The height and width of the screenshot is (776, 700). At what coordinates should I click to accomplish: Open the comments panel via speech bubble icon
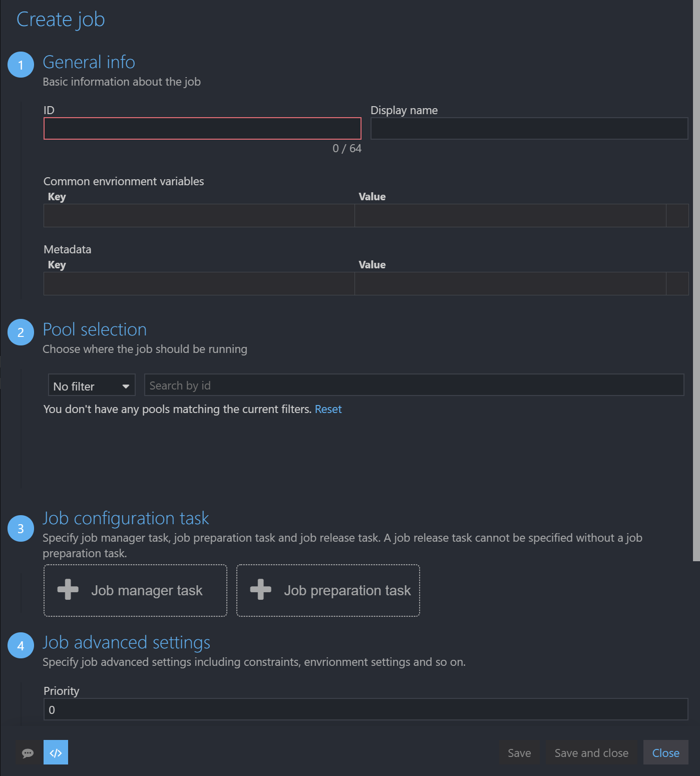[28, 752]
